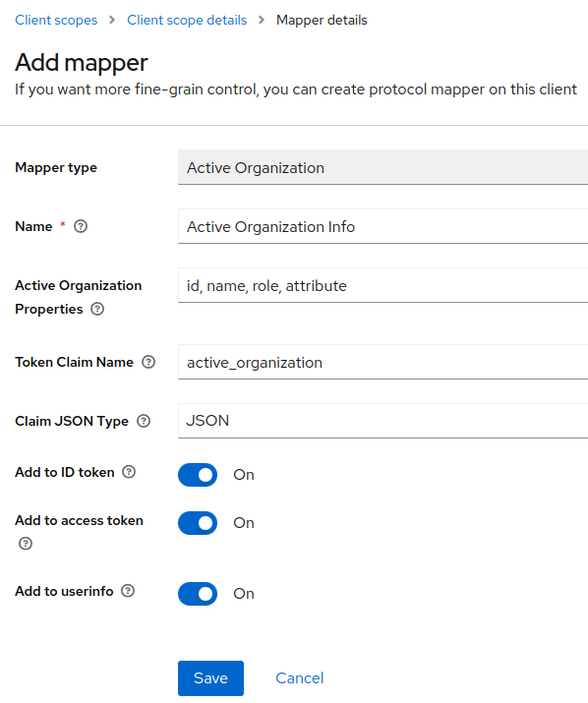Open help for Add to access token
This screenshot has height=703, width=588.
[x=26, y=544]
